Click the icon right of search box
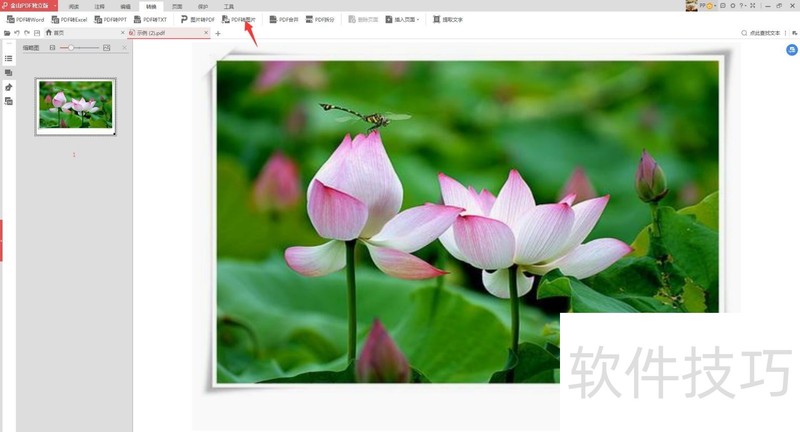 coord(794,33)
